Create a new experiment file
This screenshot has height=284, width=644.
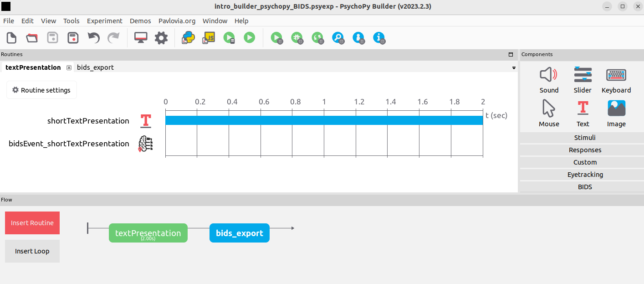tap(11, 38)
